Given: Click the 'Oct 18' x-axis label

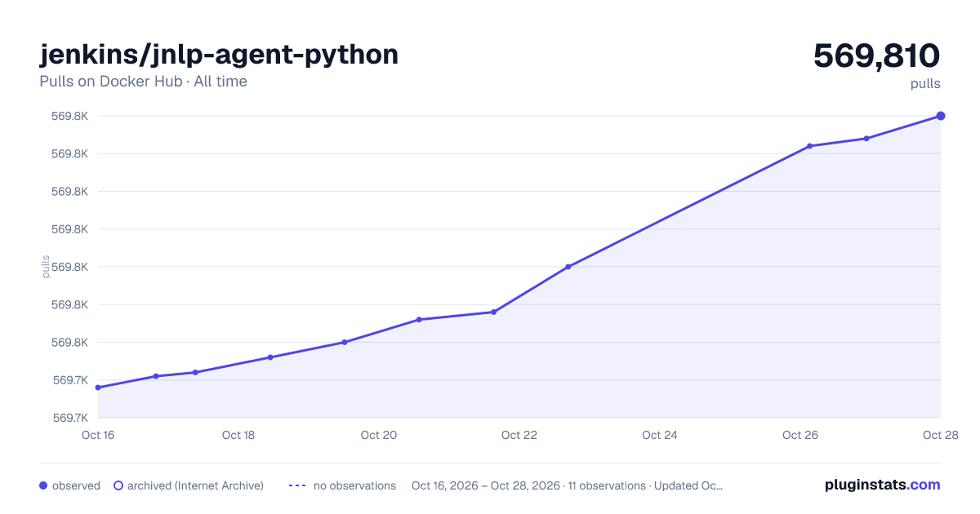Looking at the screenshot, I should (238, 435).
